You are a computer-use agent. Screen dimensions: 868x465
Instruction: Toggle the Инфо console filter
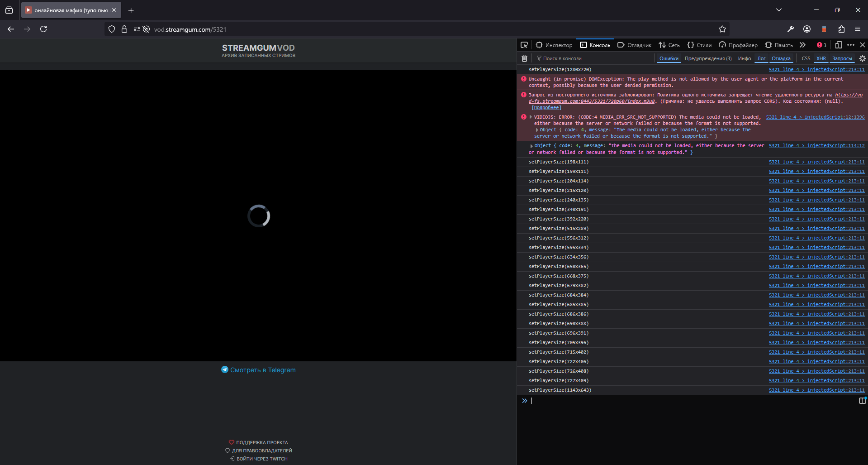(745, 58)
